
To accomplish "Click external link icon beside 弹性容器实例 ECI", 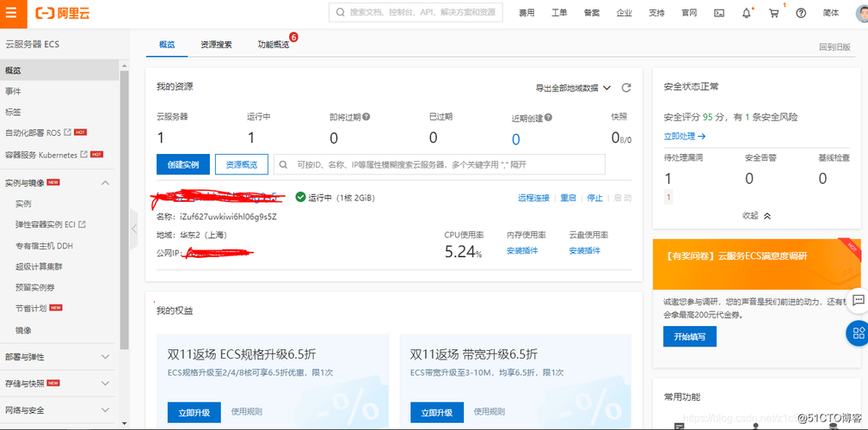I will [x=82, y=224].
